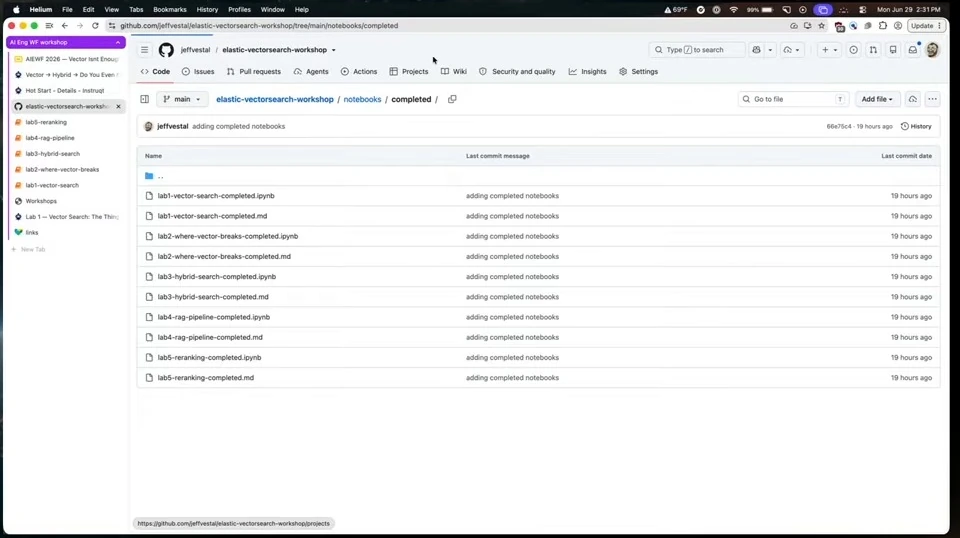Expand the Add file dropdown

click(877, 99)
